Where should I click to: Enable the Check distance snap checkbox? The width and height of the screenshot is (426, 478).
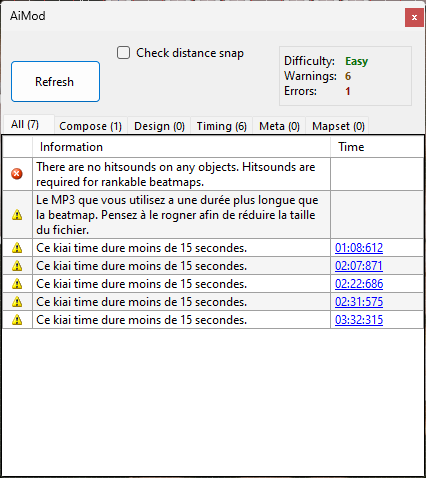tap(123, 53)
